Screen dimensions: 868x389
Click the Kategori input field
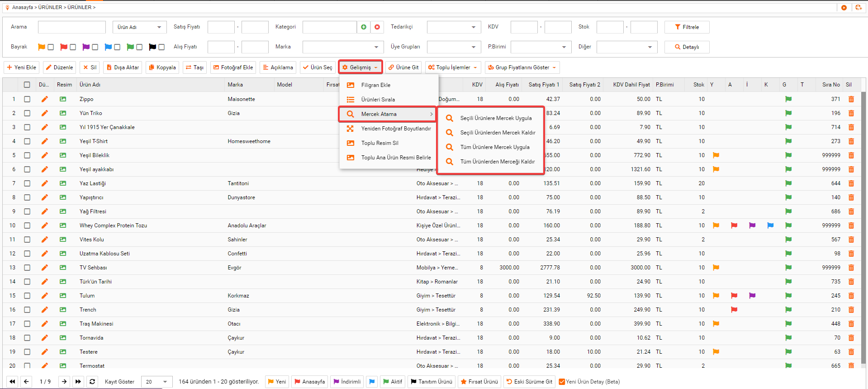(330, 27)
